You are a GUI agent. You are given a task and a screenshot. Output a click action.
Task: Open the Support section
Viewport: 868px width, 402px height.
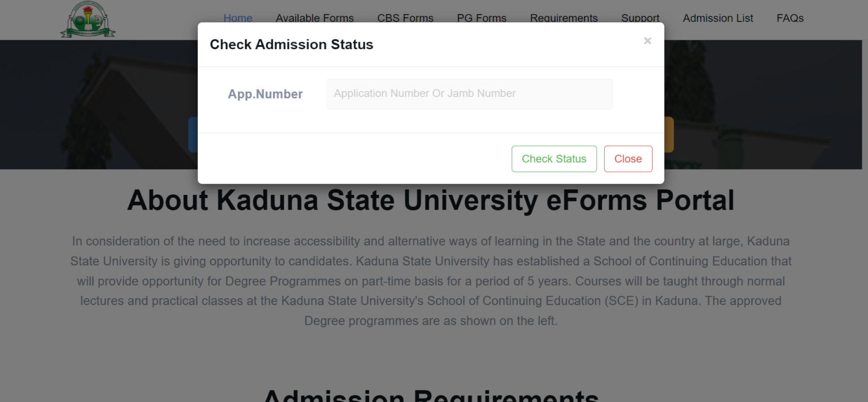(640, 18)
